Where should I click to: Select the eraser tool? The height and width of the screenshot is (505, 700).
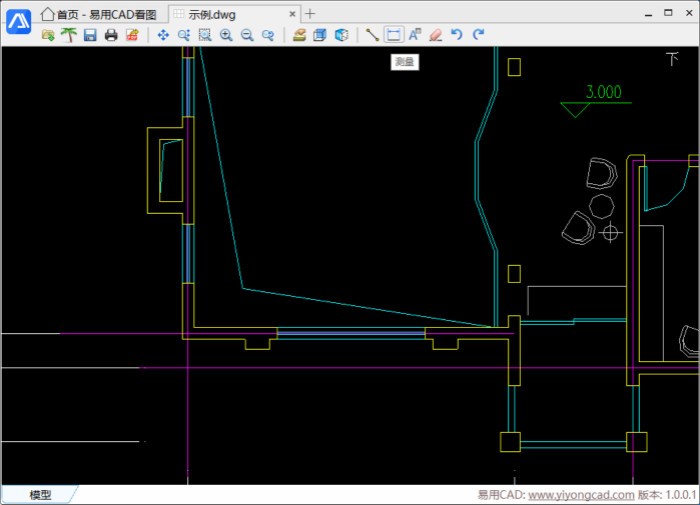(x=435, y=35)
